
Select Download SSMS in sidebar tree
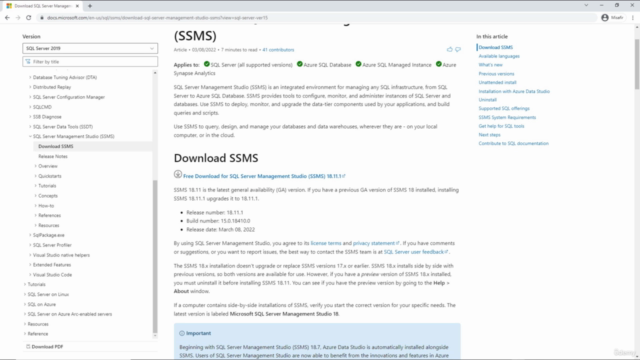56,146
